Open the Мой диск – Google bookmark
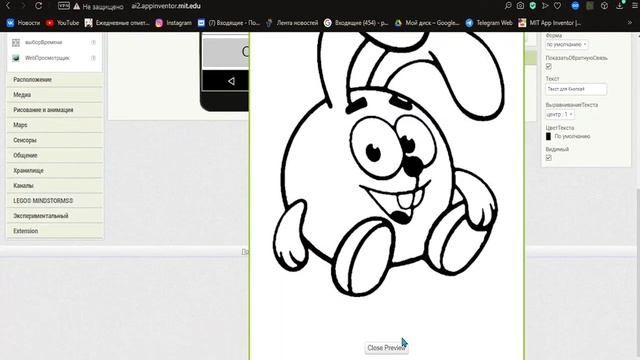The height and width of the screenshot is (360, 640). pyautogui.click(x=427, y=23)
